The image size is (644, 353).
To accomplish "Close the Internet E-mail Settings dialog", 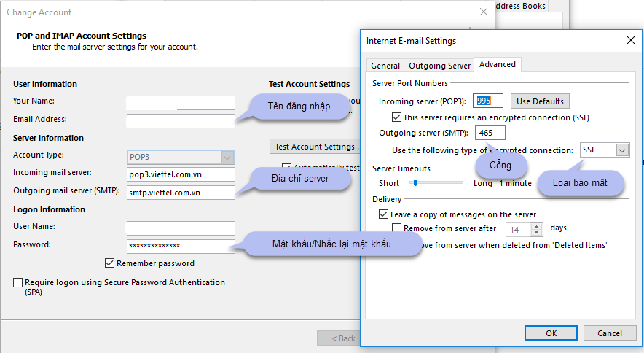I will click(x=629, y=41).
